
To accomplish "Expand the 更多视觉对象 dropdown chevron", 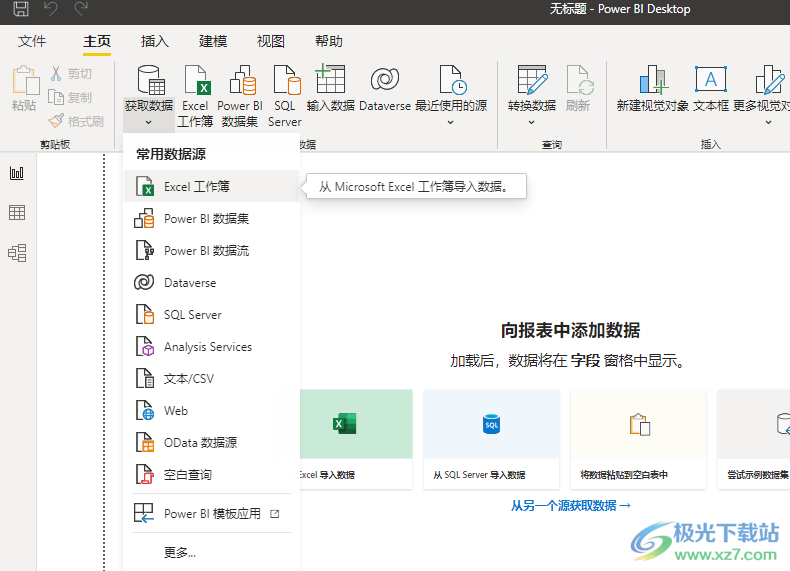I will pos(768,122).
